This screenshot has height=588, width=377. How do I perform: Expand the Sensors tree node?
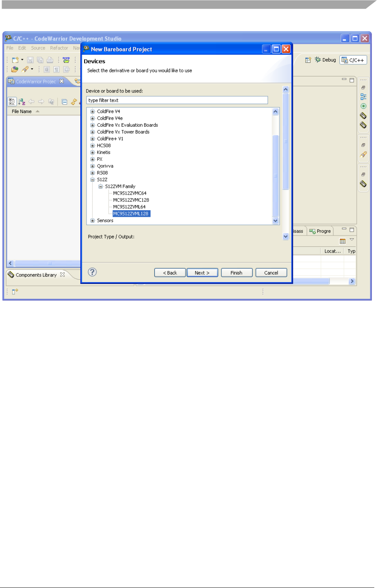point(92,221)
